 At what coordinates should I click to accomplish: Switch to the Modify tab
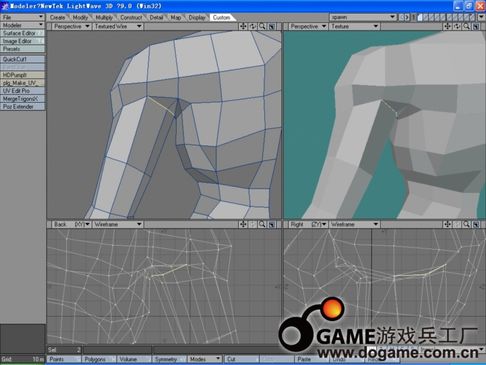coord(80,17)
